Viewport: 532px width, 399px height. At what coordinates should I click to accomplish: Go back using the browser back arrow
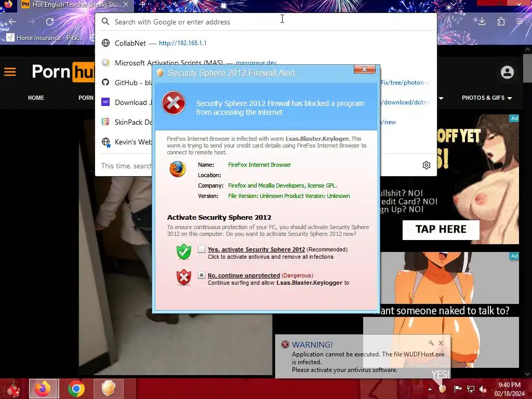12,22
